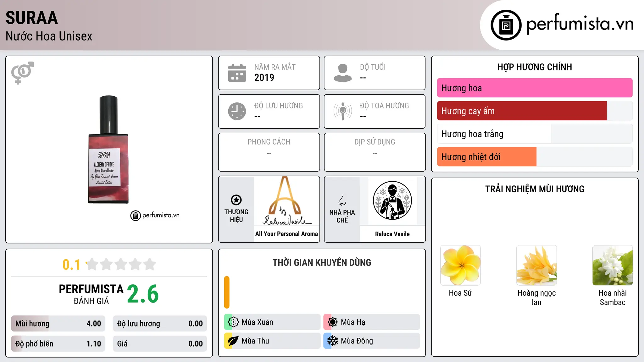
Task: Click the Độ Lưu Hương card label
Action: click(x=279, y=106)
